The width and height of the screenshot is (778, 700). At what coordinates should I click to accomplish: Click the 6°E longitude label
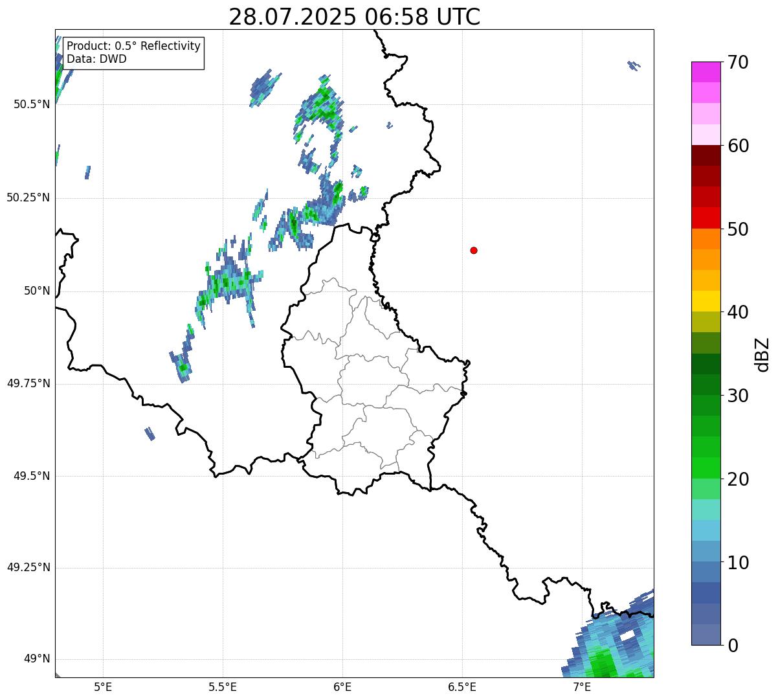point(342,686)
